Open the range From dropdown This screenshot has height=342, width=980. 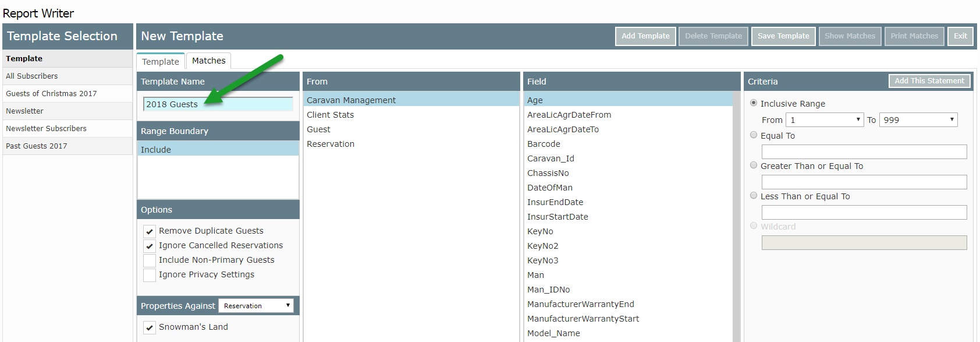click(825, 119)
